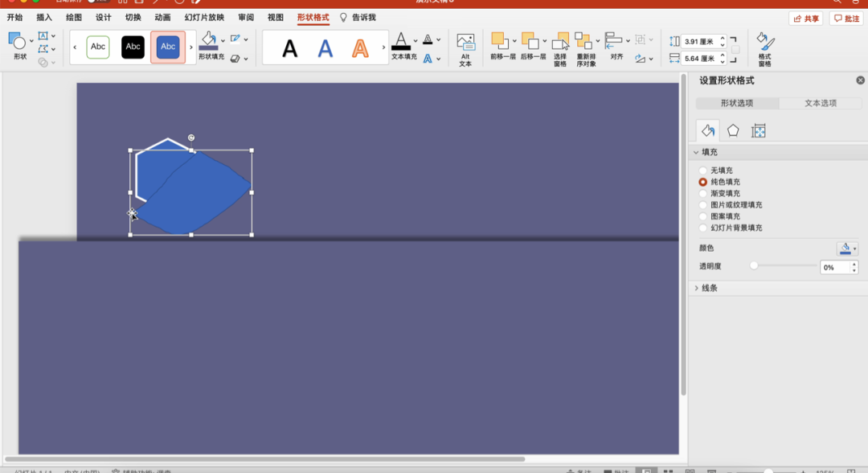Select the black Abc shape style
The image size is (868, 473).
pos(133,47)
